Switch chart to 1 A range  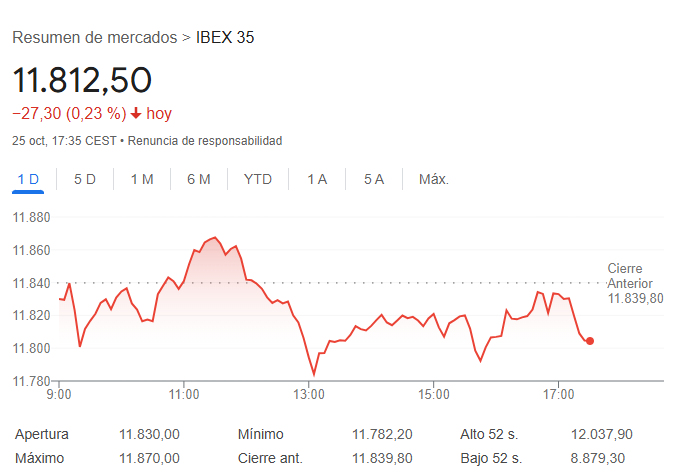tap(317, 179)
